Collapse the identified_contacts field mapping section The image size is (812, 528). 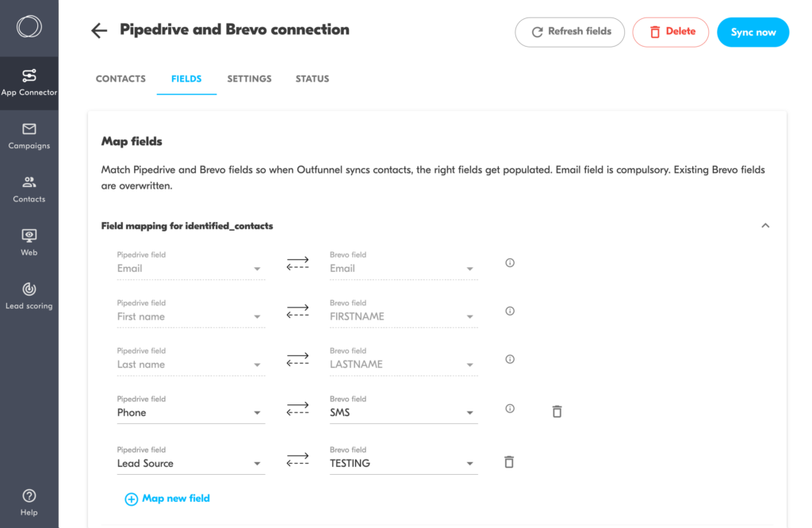(765, 226)
